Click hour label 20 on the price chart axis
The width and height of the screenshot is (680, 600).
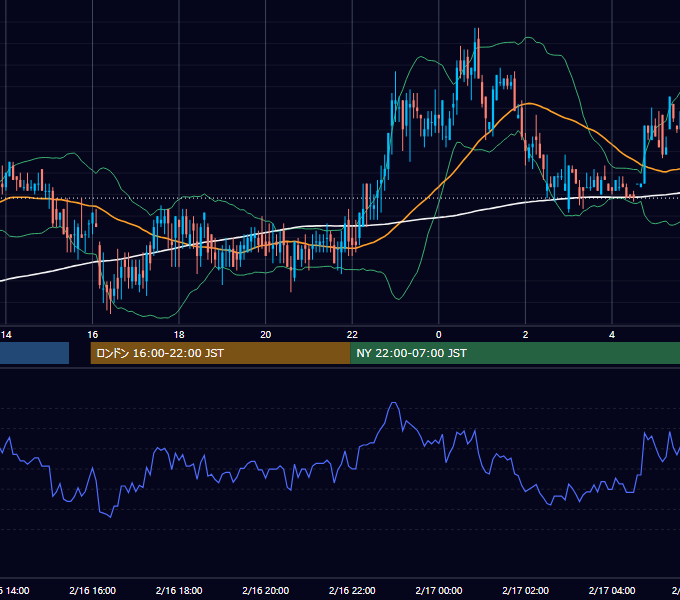point(265,334)
